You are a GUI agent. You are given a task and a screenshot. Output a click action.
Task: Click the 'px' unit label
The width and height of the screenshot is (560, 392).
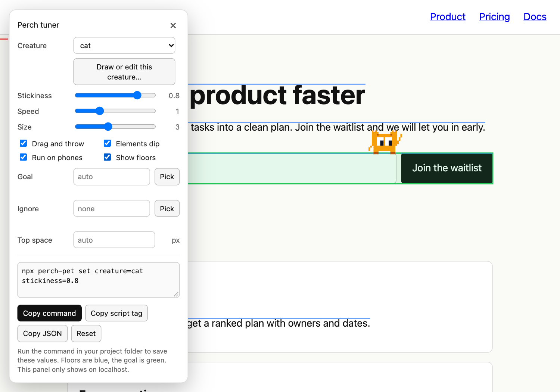pyautogui.click(x=175, y=240)
